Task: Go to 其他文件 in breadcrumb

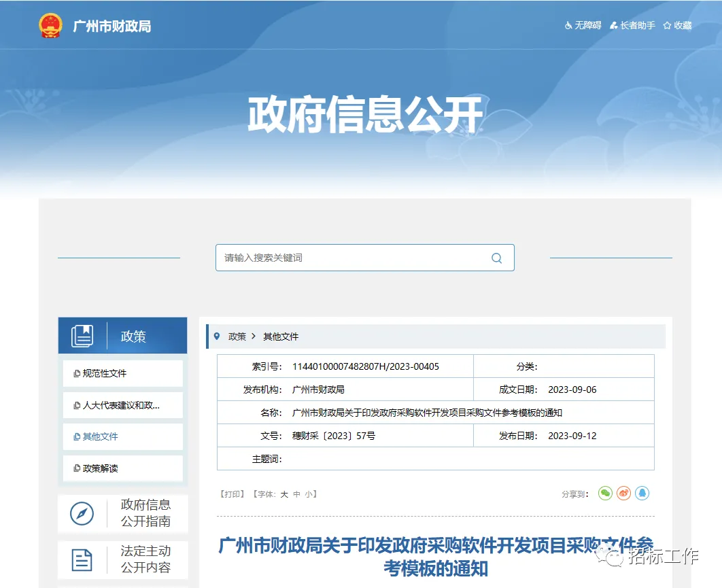Action: [281, 336]
